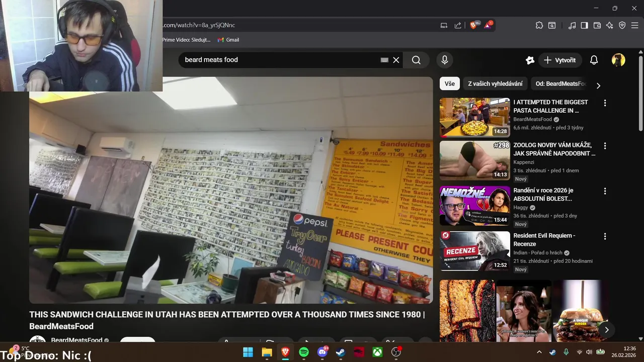644x362 pixels.
Task: Open options menu for the pasta challenge video
Action: [605, 103]
